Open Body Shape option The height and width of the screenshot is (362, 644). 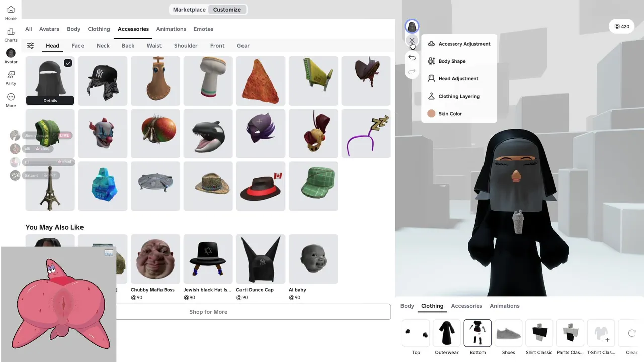coord(447,61)
